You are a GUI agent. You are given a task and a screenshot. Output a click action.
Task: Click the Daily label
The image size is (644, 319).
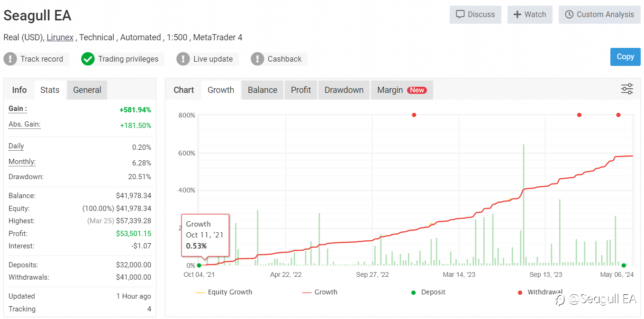point(16,146)
